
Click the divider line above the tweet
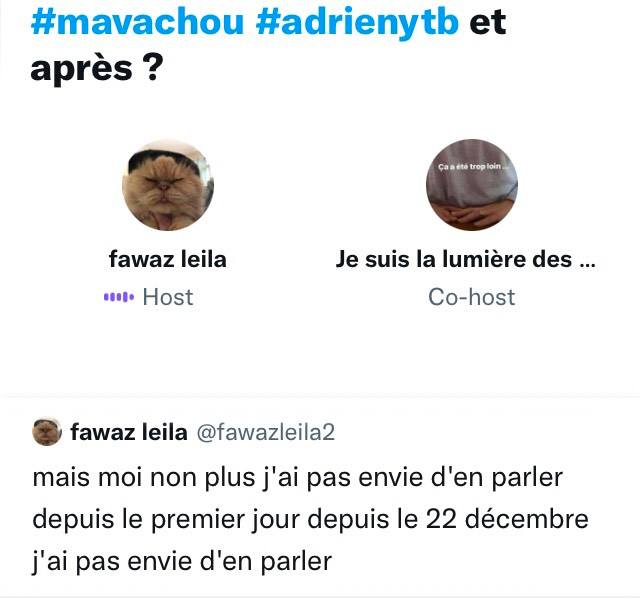320,396
